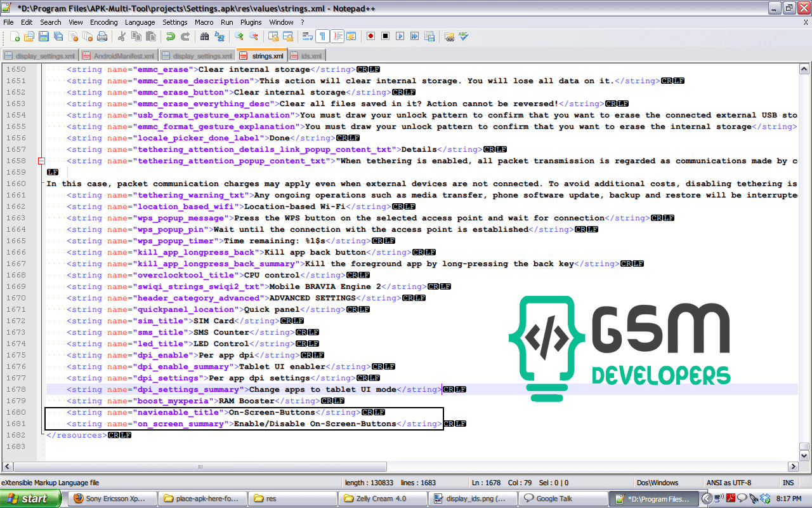Toggle Word Wrap toolbar button
Viewport: 812px width, 508px height.
307,36
